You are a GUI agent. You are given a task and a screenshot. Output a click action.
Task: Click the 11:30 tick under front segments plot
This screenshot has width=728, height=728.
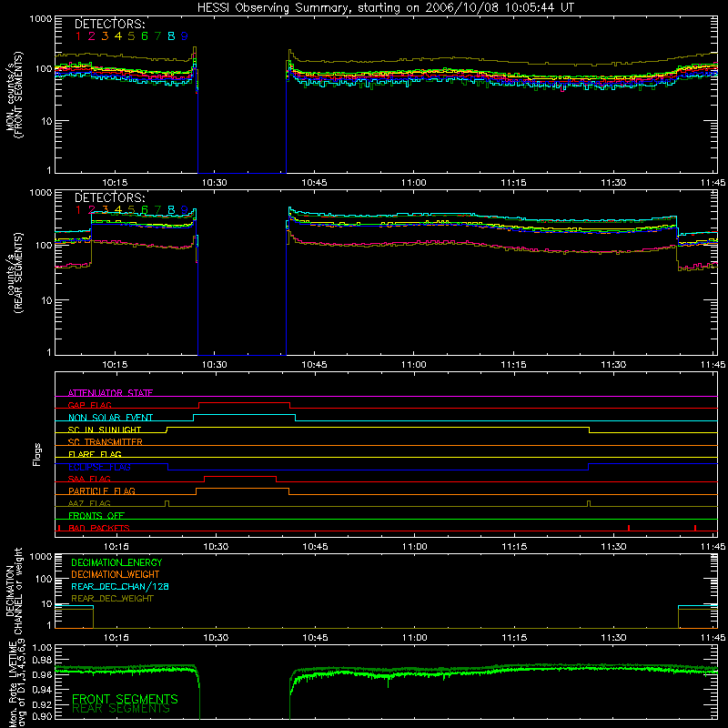[x=613, y=183]
